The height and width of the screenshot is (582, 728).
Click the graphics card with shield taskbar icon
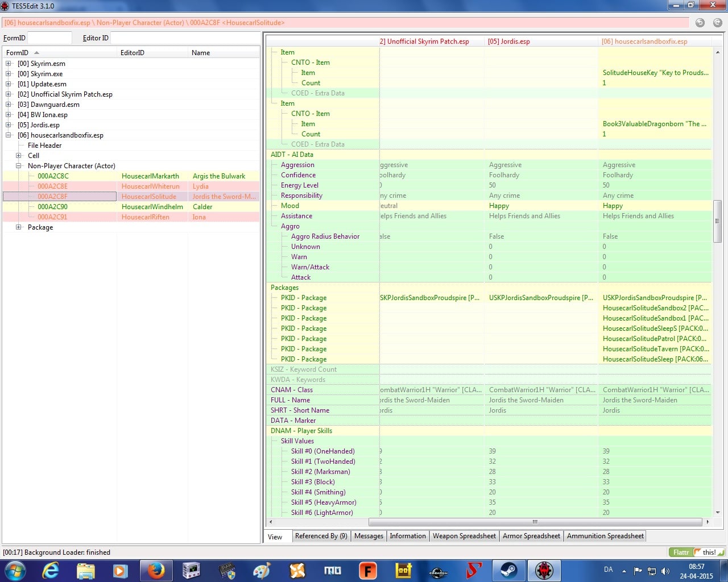pos(226,571)
